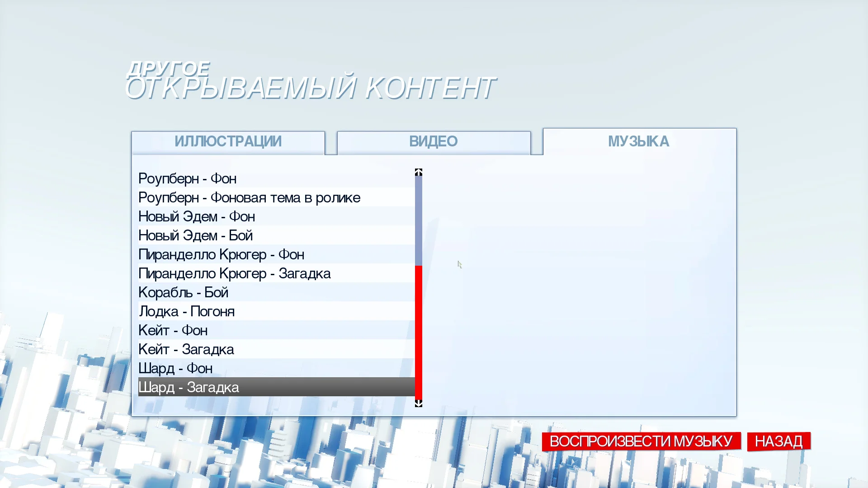Open the ВИДЕО tab
This screenshot has width=868, height=488.
tap(434, 143)
